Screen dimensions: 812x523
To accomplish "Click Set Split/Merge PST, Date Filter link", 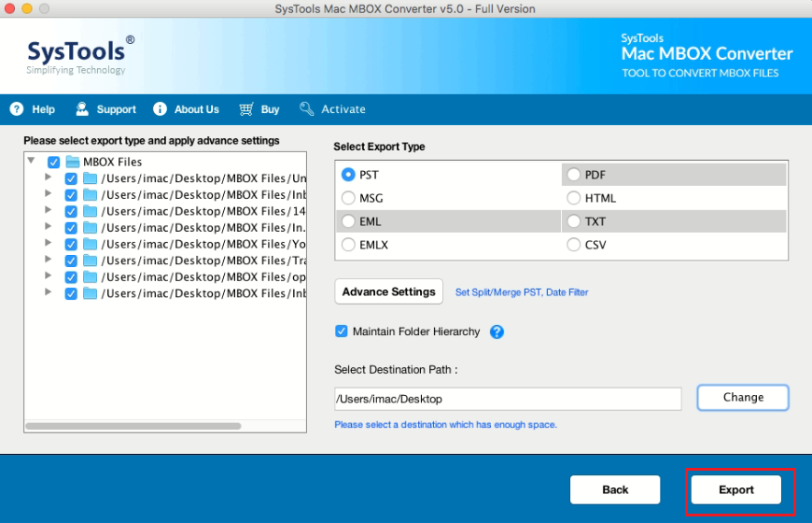I will (522, 292).
